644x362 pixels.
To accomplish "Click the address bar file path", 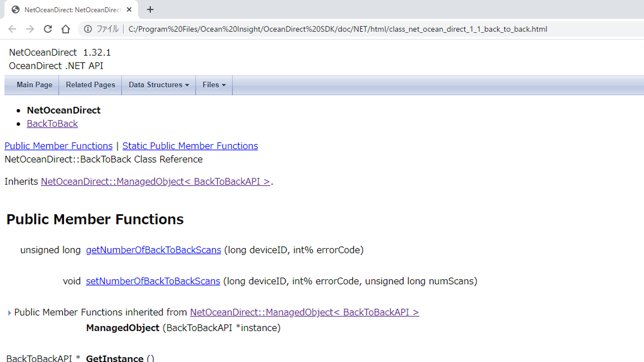I will (x=337, y=29).
